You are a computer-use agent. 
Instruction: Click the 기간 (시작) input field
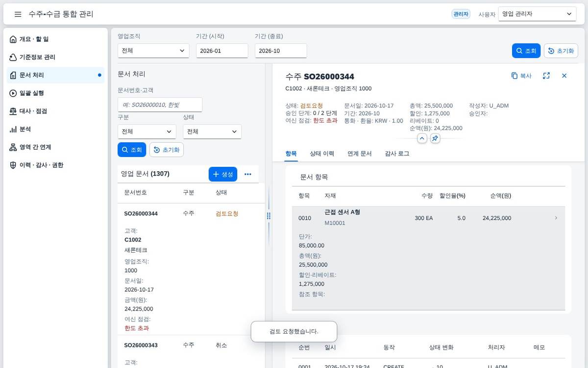click(x=222, y=51)
